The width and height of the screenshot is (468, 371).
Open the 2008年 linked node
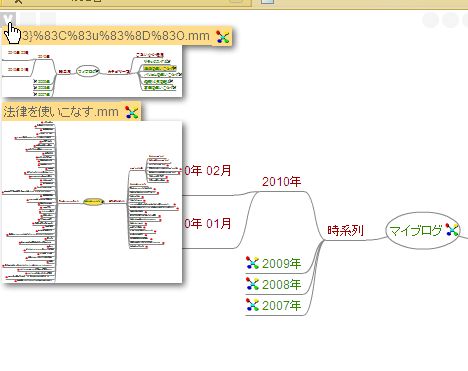pyautogui.click(x=281, y=284)
